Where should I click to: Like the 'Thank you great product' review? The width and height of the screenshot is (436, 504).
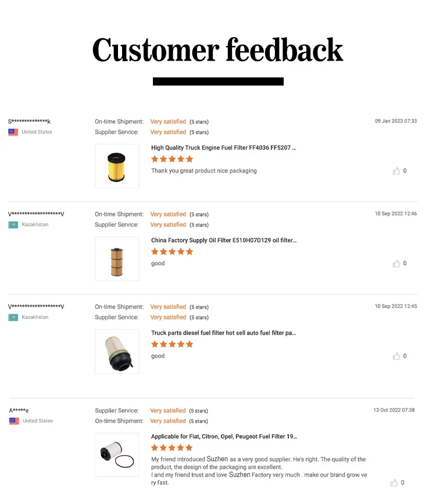(x=396, y=171)
